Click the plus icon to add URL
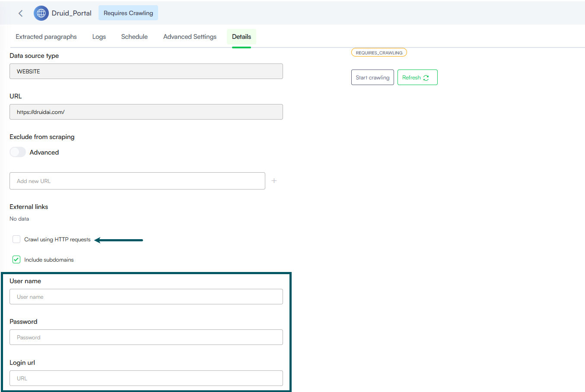The image size is (585, 392). click(274, 181)
